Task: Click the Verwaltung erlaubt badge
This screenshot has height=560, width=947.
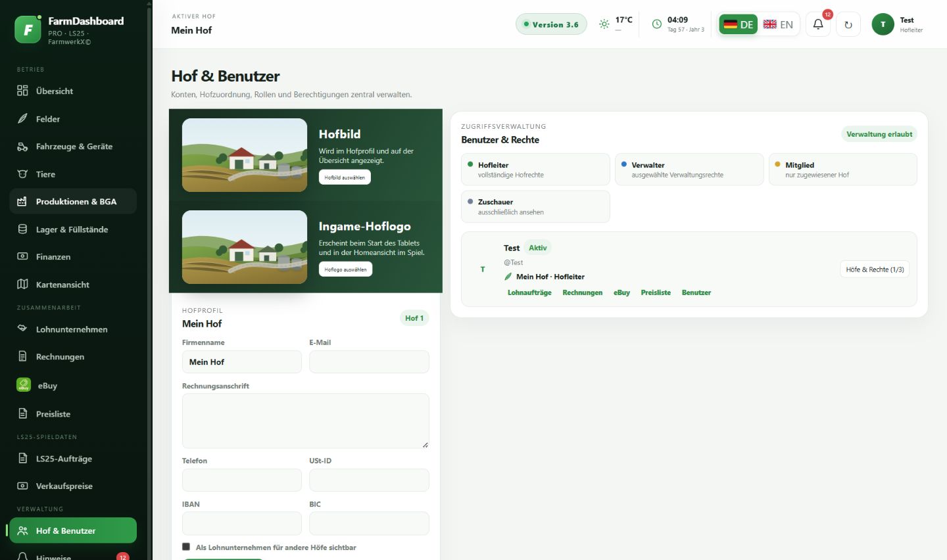Action: (879, 134)
